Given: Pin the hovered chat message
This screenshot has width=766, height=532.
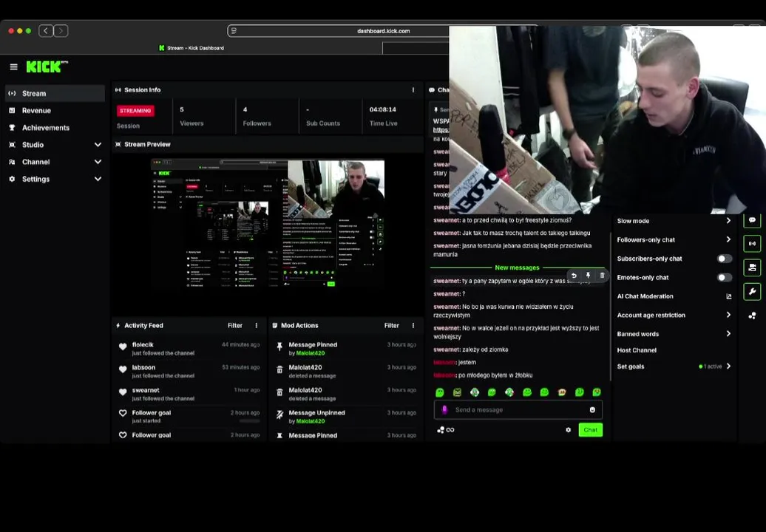Looking at the screenshot, I should coord(589,276).
